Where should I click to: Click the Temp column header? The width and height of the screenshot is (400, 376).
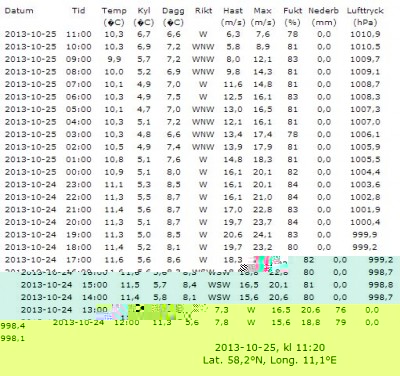pos(114,11)
